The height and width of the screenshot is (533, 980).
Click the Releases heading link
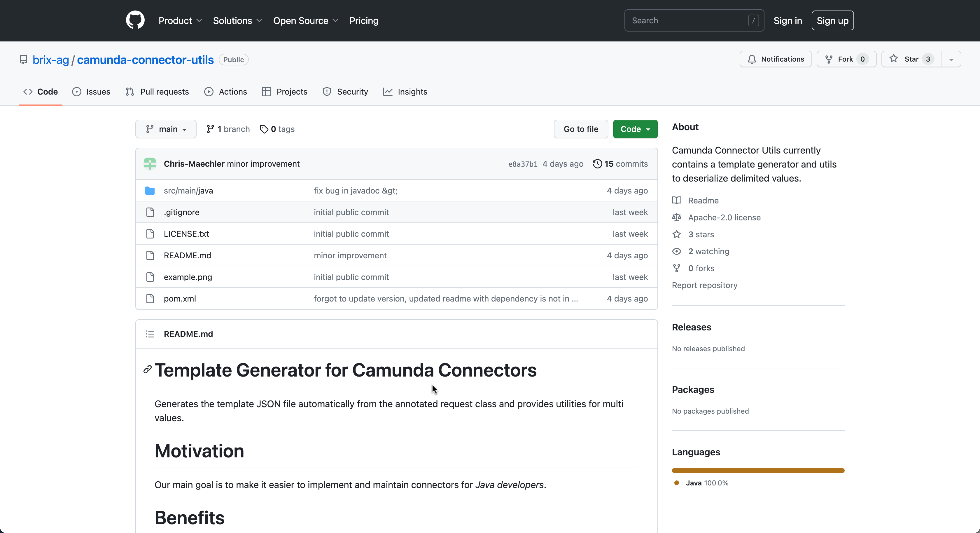[x=691, y=327]
